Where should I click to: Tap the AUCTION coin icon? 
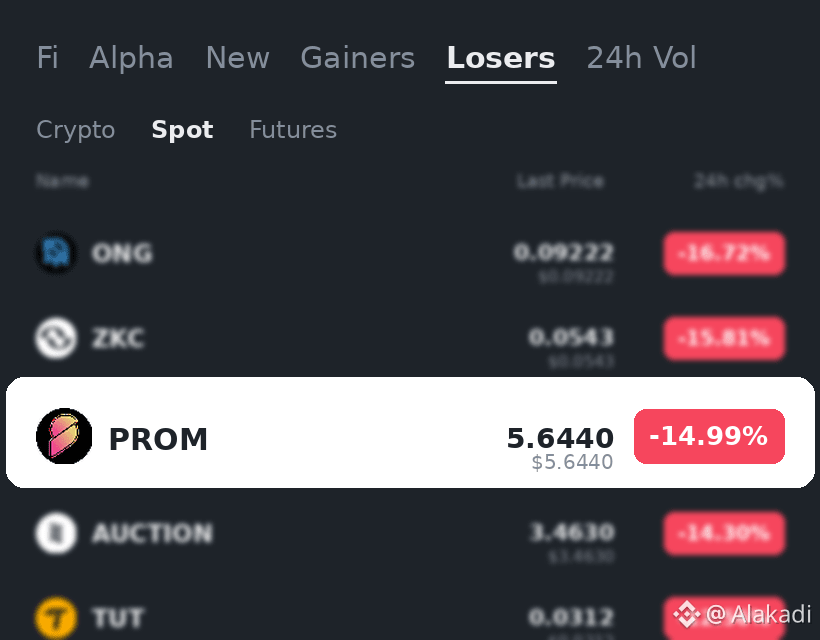(x=56, y=533)
